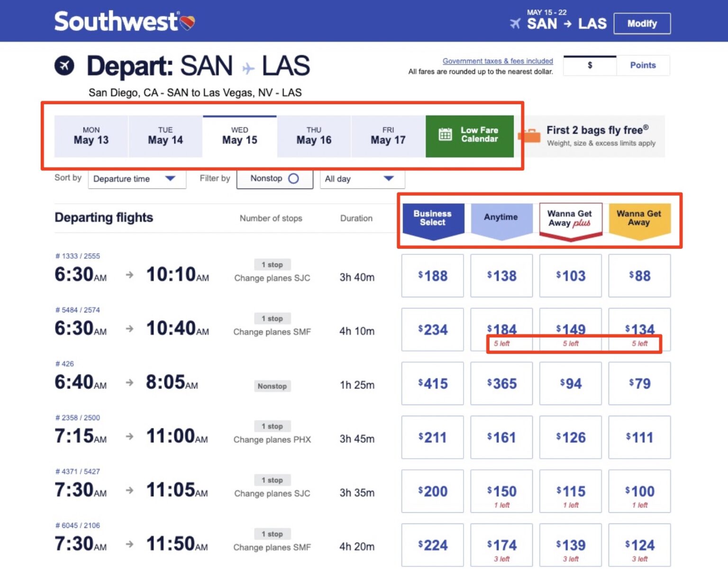The height and width of the screenshot is (572, 728).
Task: Enable the Nonstop flight filter
Action: [294, 179]
